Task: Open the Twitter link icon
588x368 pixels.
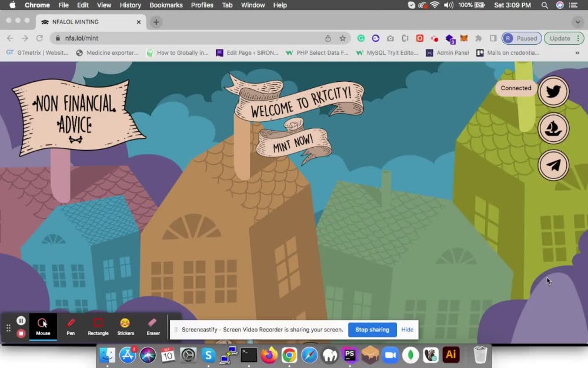Action: pyautogui.click(x=553, y=91)
